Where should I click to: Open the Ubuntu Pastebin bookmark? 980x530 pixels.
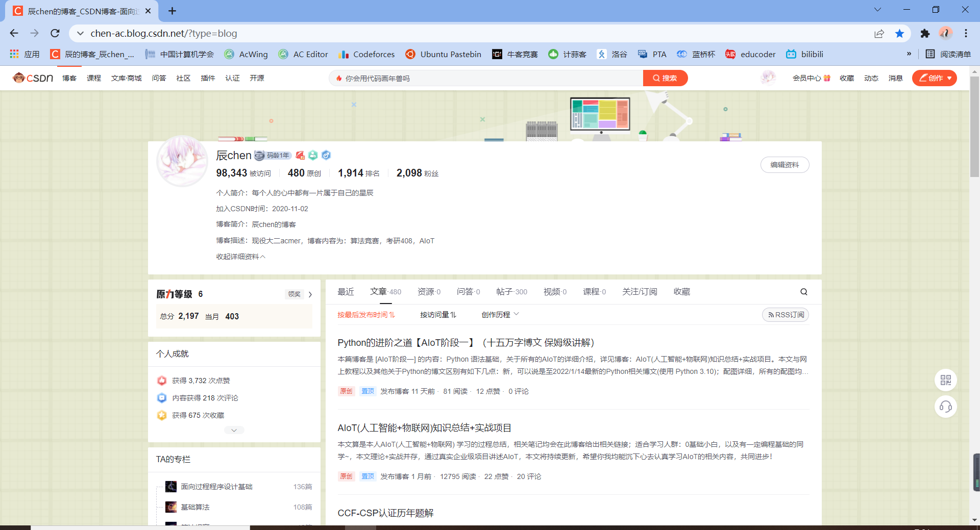[443, 54]
